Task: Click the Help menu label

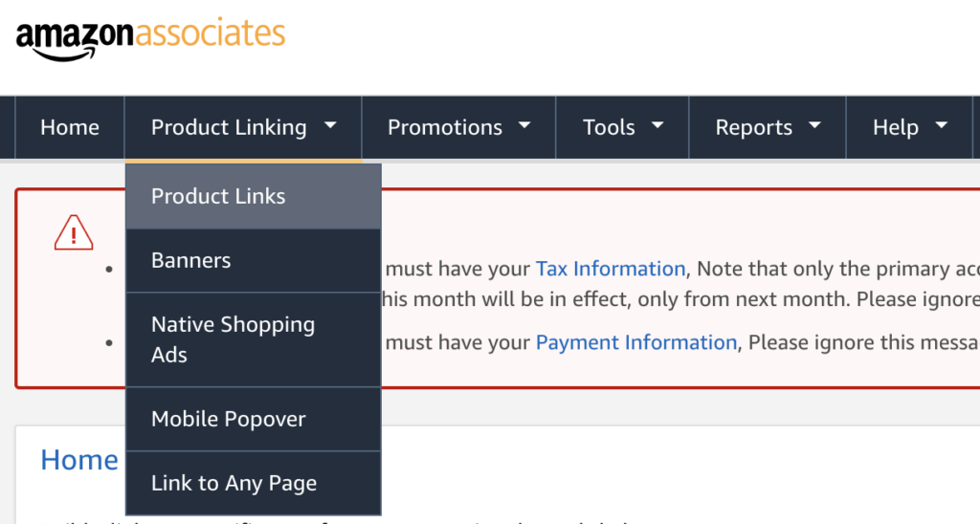Action: coord(896,127)
